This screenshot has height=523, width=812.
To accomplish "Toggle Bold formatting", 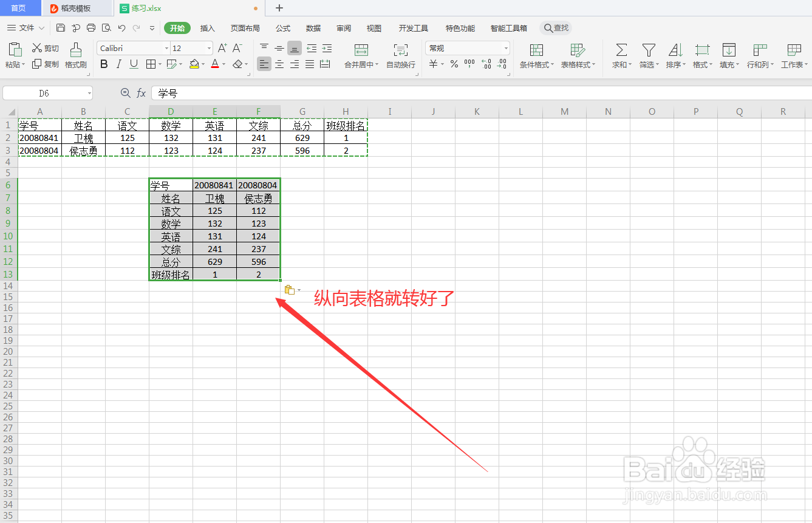I will (x=104, y=64).
